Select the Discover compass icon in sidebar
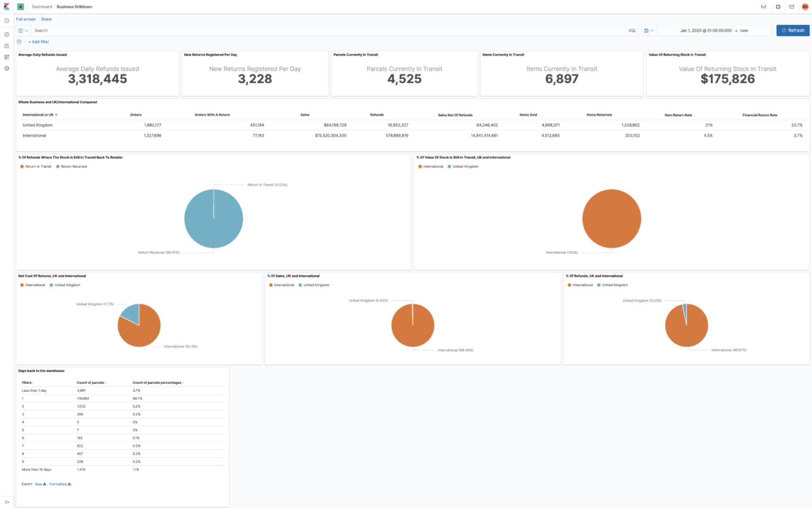This screenshot has width=812, height=508. pos(6,35)
